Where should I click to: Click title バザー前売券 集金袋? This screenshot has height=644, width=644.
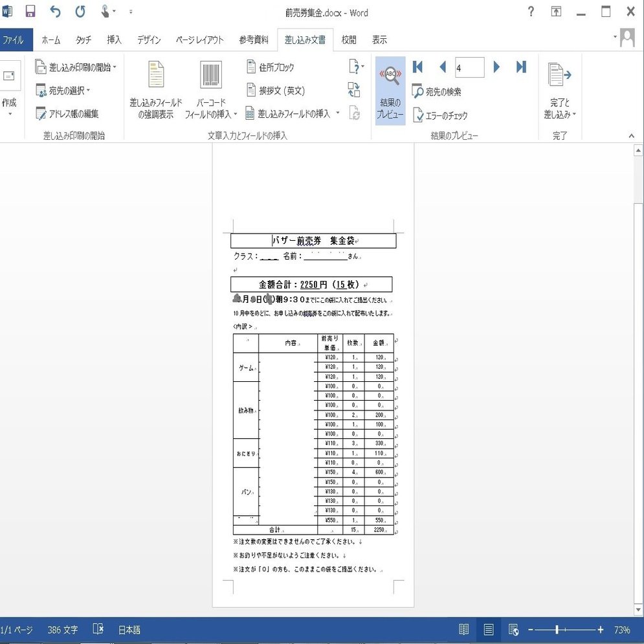313,241
